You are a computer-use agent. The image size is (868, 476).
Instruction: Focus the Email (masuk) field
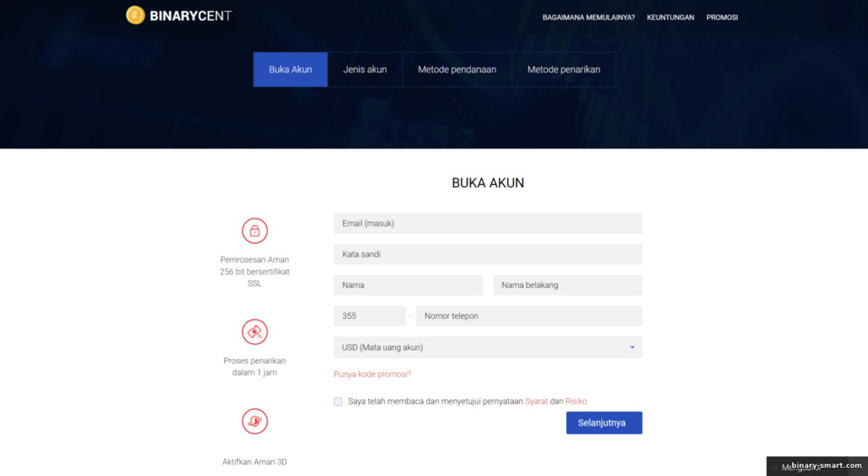coord(487,223)
